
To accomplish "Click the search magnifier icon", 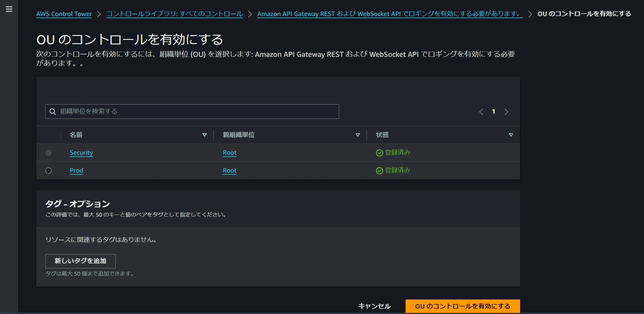I will (53, 112).
